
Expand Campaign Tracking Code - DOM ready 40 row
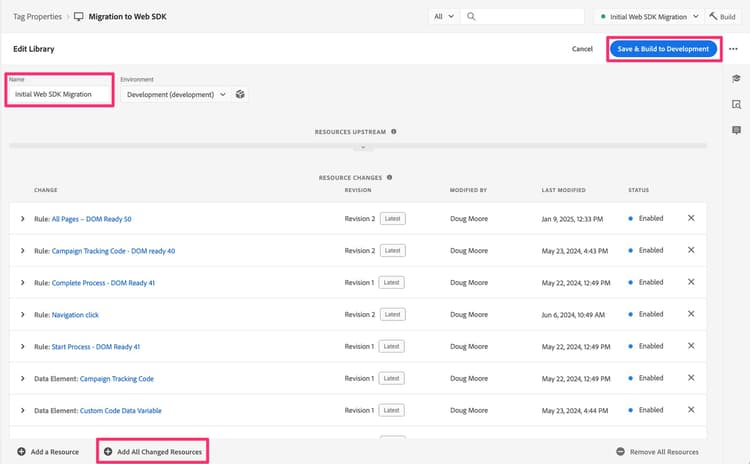point(22,251)
